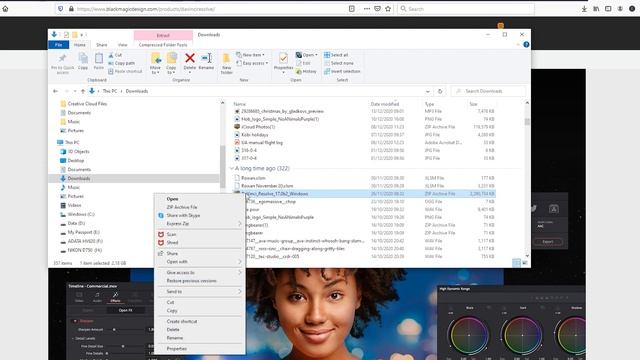Click the browser Search box

[x=466, y=9]
